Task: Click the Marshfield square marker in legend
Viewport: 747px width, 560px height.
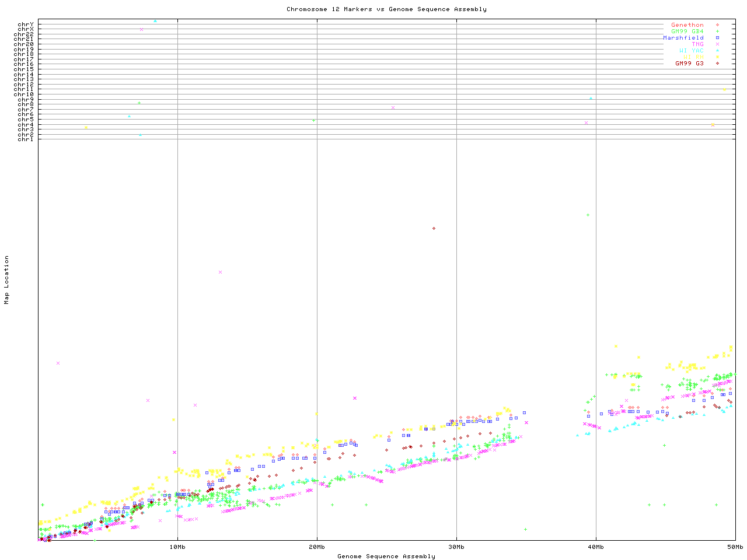Action: point(717,38)
